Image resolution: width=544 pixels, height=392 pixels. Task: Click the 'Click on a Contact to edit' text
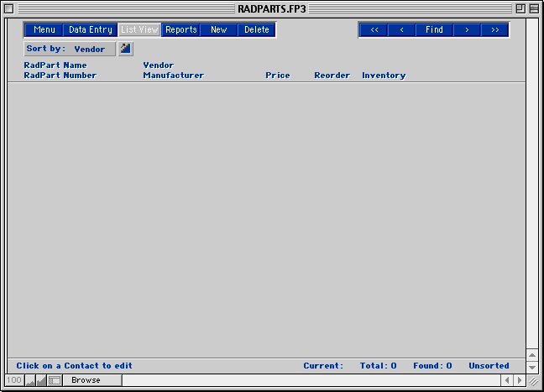(74, 366)
